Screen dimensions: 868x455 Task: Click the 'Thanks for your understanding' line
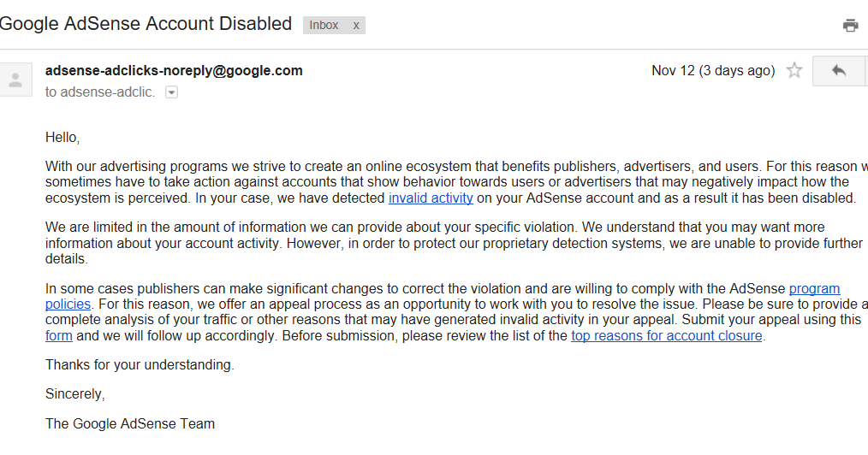pos(140,365)
